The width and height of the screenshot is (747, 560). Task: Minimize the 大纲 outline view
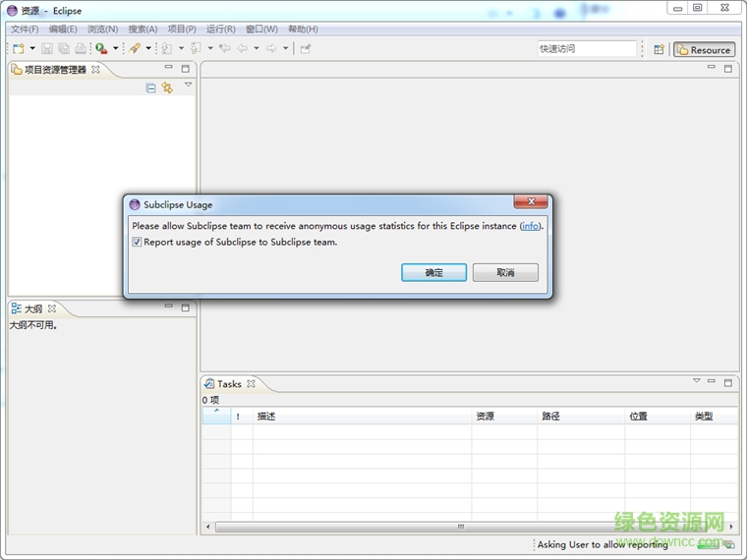(169, 307)
